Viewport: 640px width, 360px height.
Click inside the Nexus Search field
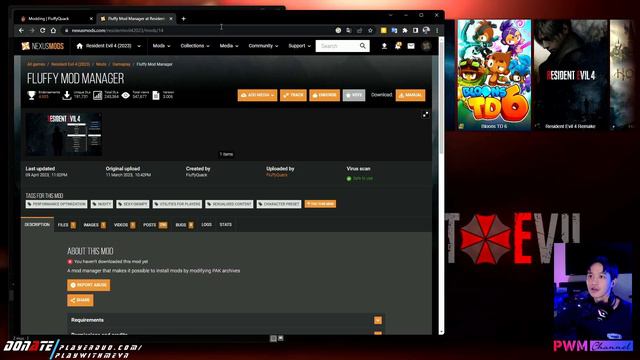point(338,46)
